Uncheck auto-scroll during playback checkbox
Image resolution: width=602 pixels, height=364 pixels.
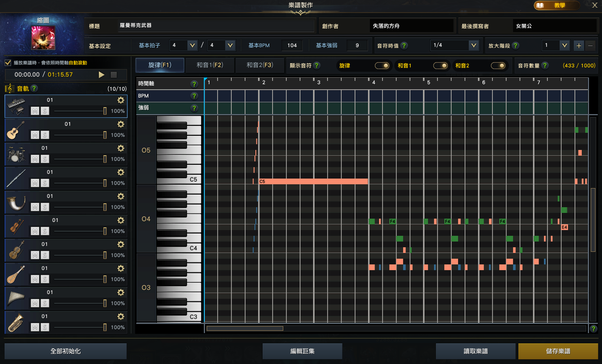pos(8,63)
